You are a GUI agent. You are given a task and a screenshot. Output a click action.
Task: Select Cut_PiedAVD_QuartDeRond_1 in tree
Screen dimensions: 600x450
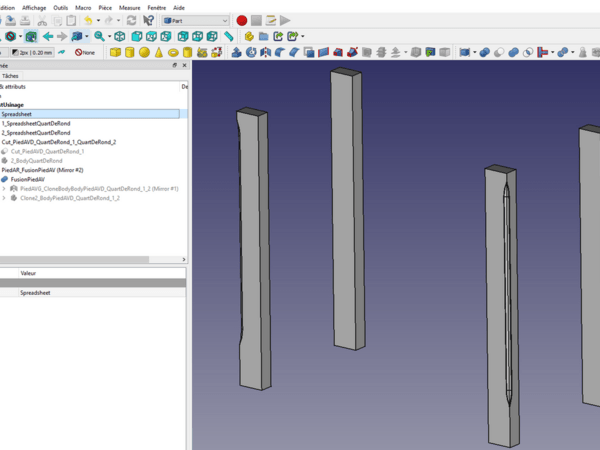tap(47, 151)
